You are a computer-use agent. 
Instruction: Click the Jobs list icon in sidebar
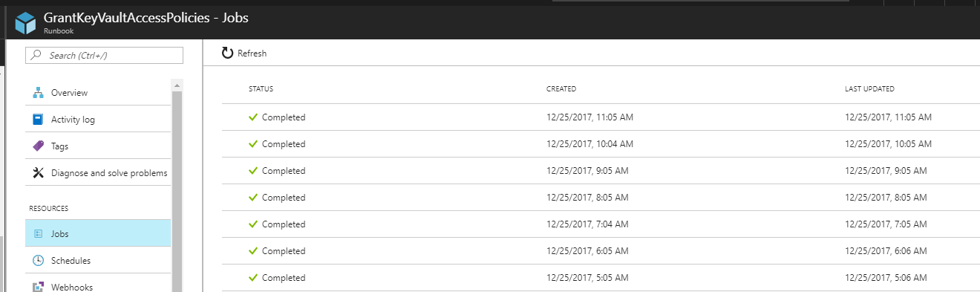click(x=38, y=233)
